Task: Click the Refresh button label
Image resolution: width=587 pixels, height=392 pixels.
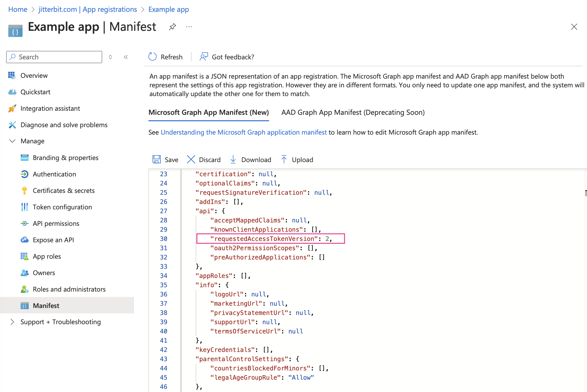Action: [x=172, y=57]
